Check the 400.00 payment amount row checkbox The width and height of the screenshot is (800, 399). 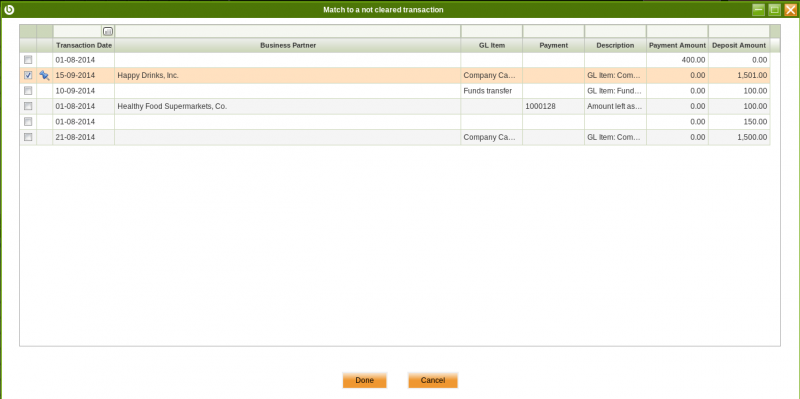(28, 60)
